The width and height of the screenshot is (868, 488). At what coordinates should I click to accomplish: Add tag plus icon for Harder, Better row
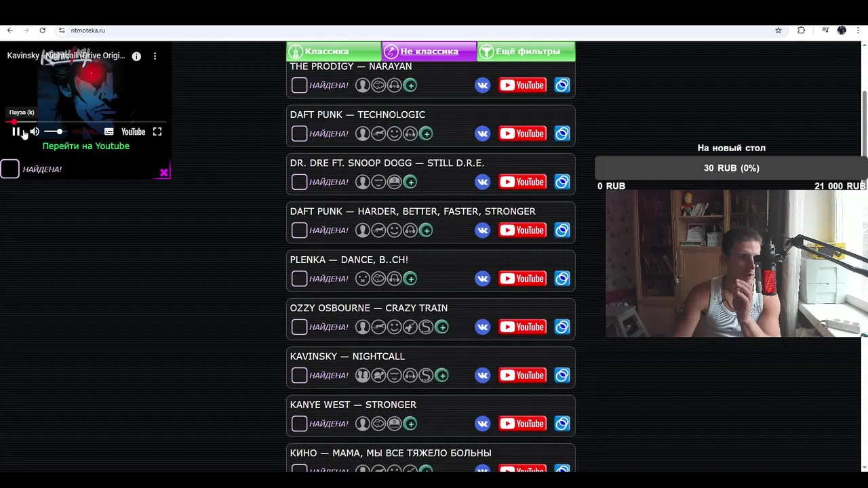(x=426, y=230)
